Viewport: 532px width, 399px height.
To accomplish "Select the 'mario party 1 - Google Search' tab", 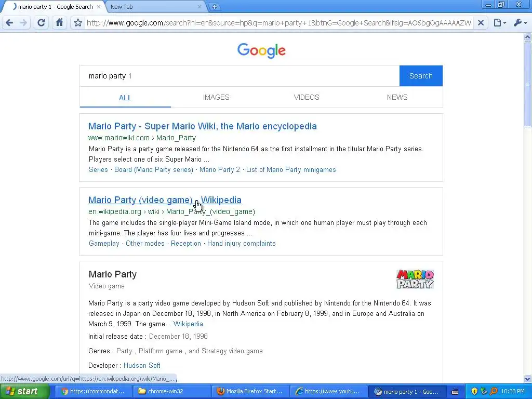I will pyautogui.click(x=54, y=7).
